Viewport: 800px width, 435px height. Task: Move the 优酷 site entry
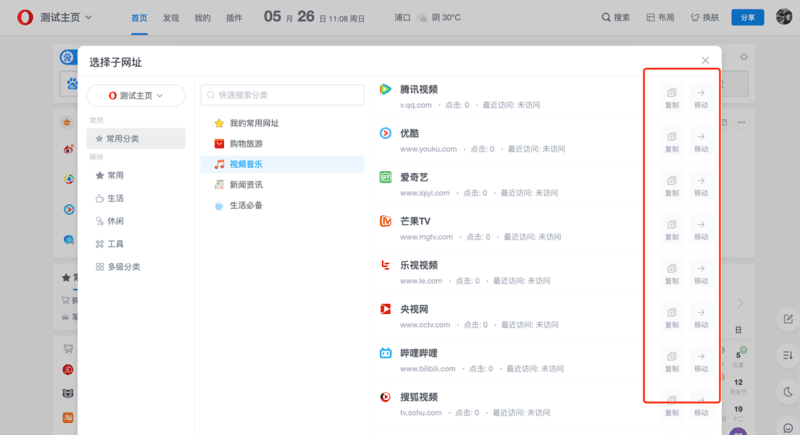pos(701,142)
